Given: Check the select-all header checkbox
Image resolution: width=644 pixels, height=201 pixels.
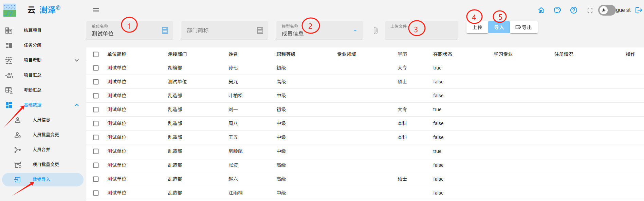Looking at the screenshot, I should tap(96, 54).
